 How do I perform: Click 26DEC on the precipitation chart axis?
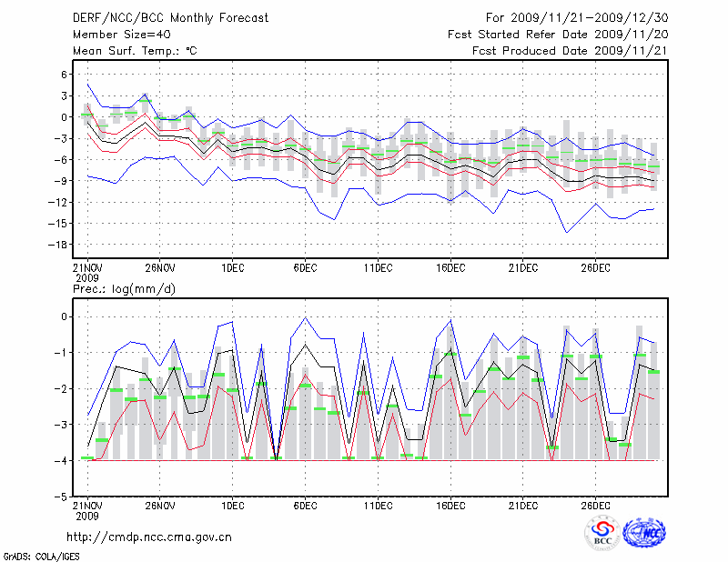(595, 506)
